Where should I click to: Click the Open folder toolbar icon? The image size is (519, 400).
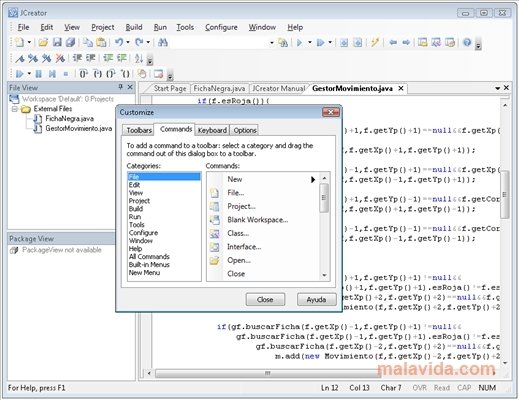point(43,42)
